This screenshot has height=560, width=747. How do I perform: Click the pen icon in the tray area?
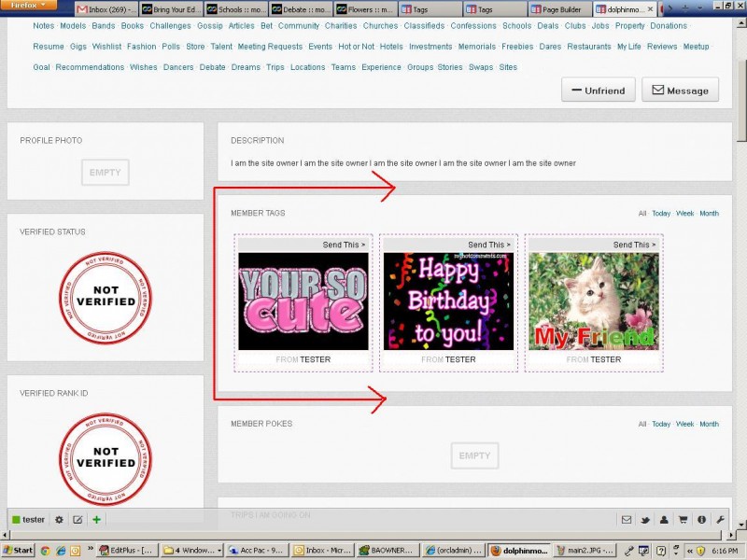pos(628,551)
